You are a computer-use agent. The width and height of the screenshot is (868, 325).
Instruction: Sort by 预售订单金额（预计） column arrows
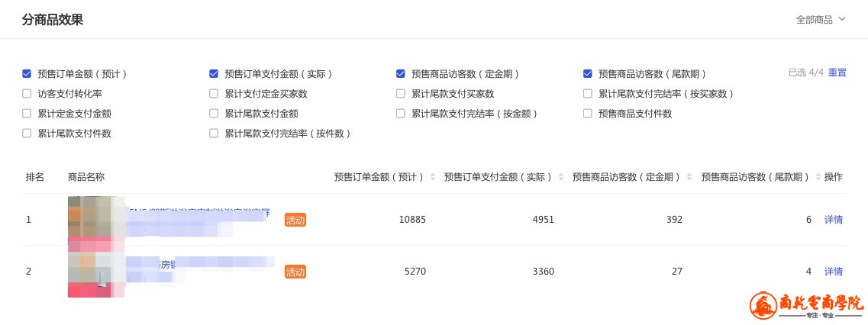coord(433,177)
